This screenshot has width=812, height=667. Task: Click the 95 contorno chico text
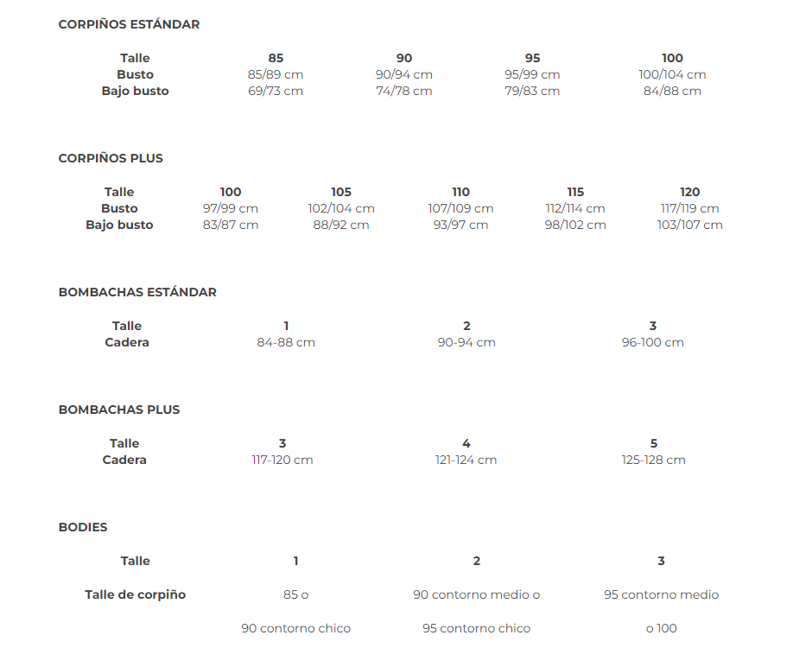[x=477, y=629]
